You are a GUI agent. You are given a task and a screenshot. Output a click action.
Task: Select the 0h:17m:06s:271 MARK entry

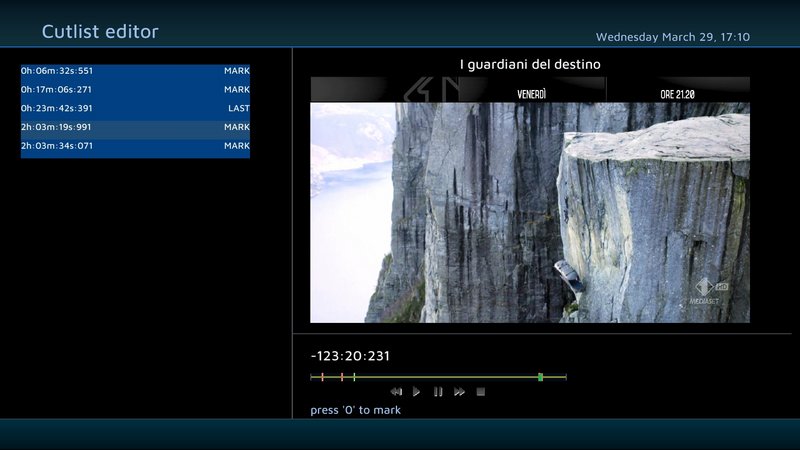tap(135, 90)
